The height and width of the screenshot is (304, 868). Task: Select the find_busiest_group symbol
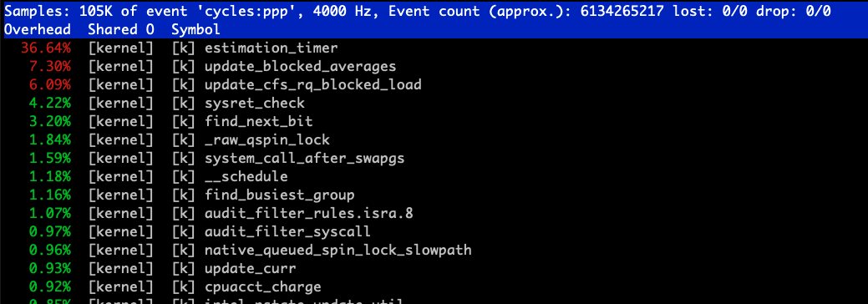pyautogui.click(x=280, y=195)
